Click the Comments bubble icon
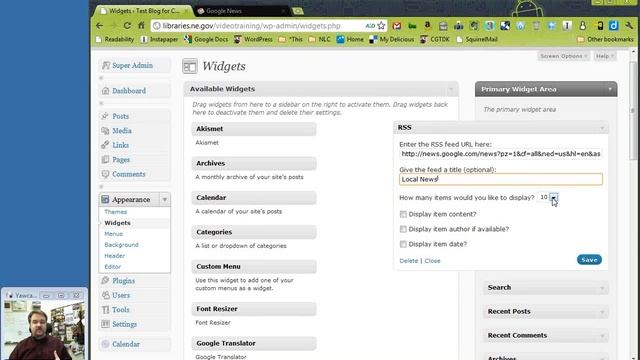 [x=105, y=174]
